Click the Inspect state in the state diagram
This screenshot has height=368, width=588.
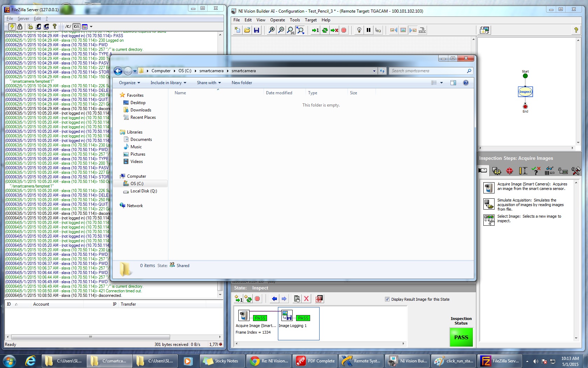pyautogui.click(x=525, y=92)
